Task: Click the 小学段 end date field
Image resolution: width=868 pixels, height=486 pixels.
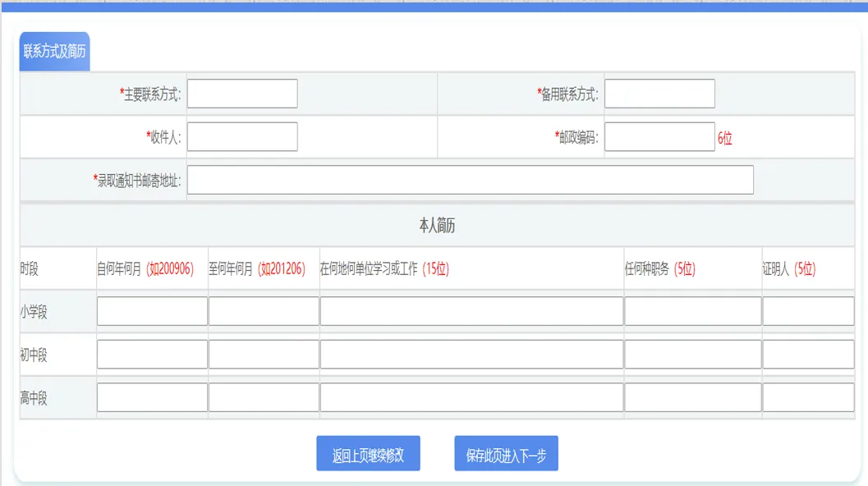Action: [x=264, y=310]
